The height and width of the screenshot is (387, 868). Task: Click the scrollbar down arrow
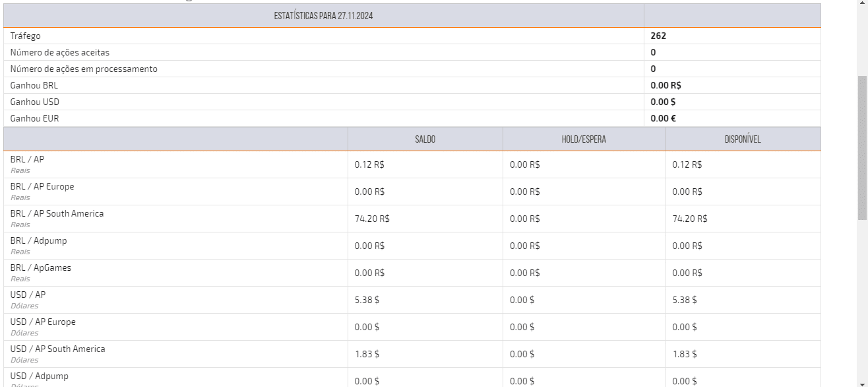862,382
